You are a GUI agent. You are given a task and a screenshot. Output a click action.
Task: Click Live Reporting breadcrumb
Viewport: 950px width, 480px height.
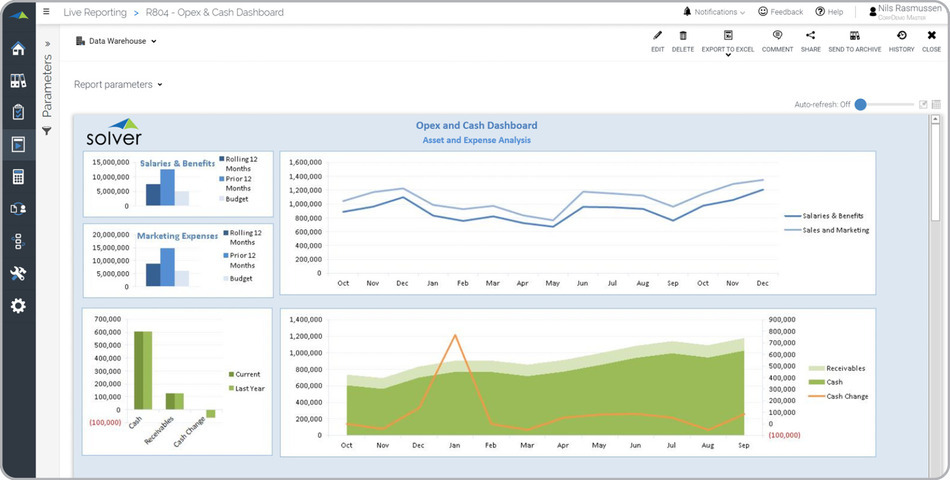[95, 12]
